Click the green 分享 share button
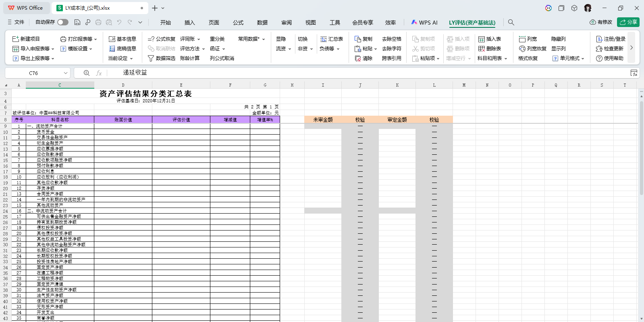 (628, 22)
